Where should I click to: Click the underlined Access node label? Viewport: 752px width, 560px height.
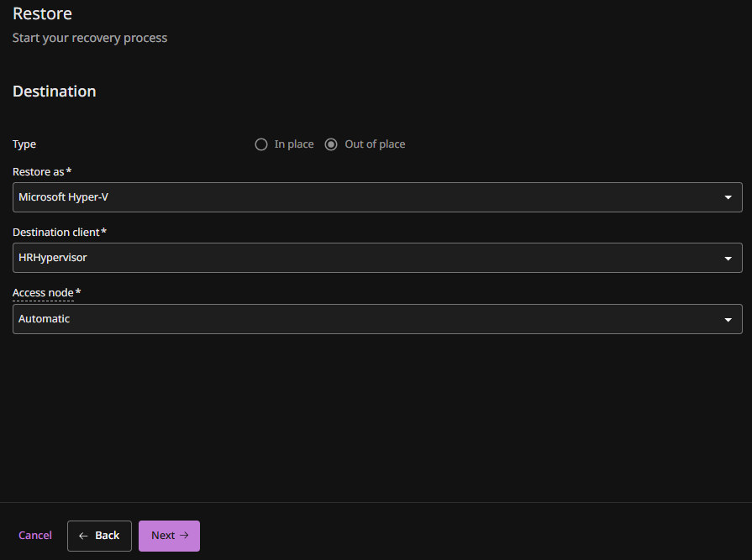(44, 293)
